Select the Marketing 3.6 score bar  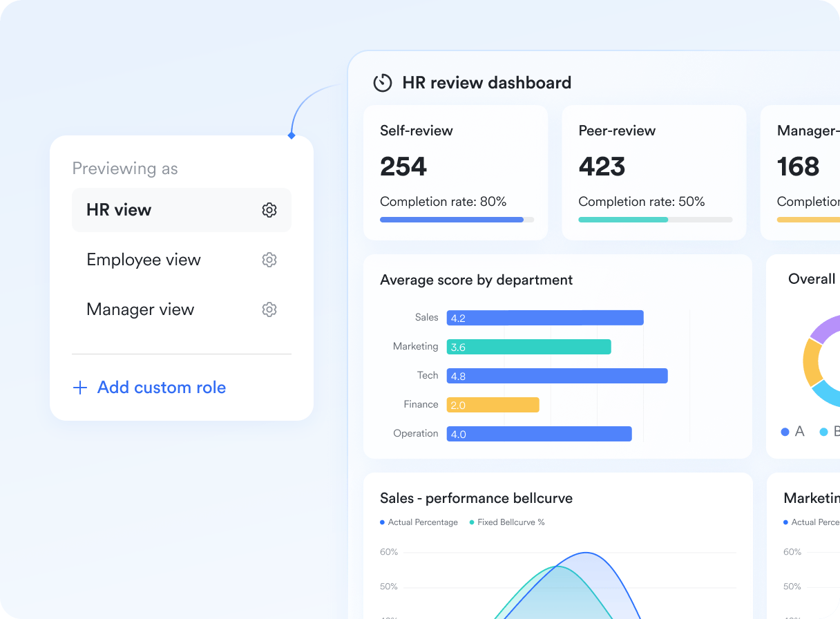tap(529, 347)
